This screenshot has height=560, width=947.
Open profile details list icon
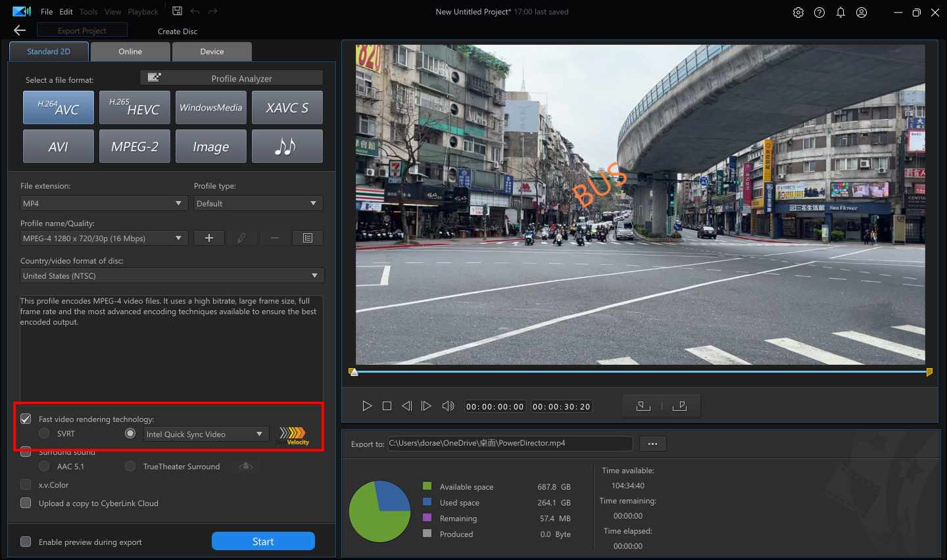308,238
